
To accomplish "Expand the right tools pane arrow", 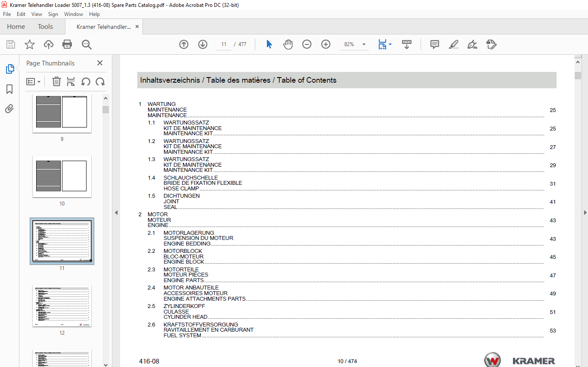I will pos(585,212).
